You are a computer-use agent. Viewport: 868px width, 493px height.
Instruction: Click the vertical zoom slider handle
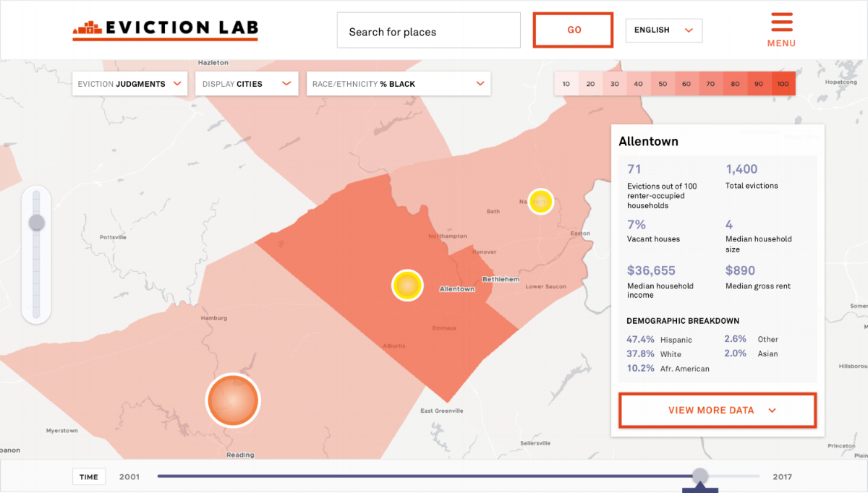(37, 223)
